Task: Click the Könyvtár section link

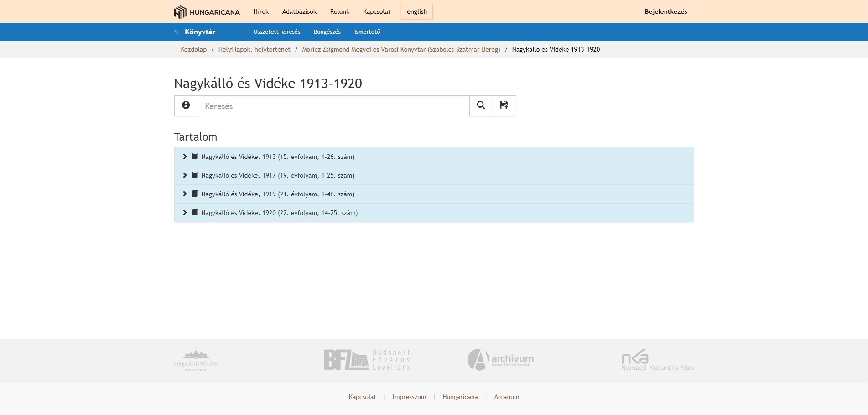Action: [x=200, y=32]
